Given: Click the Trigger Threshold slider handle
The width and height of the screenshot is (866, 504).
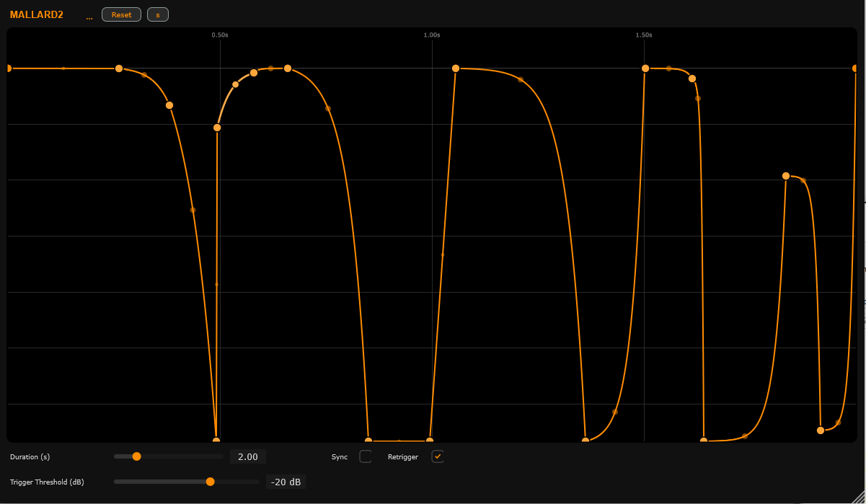Looking at the screenshot, I should [x=211, y=482].
